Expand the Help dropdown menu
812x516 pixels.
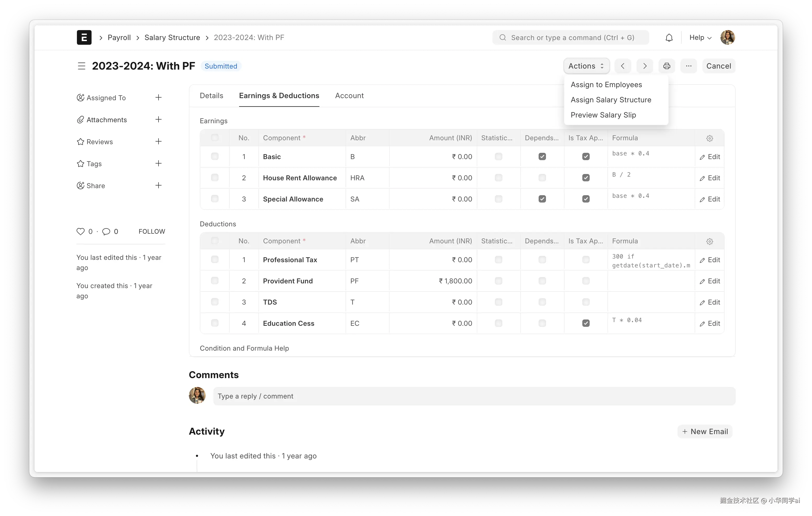(x=700, y=38)
